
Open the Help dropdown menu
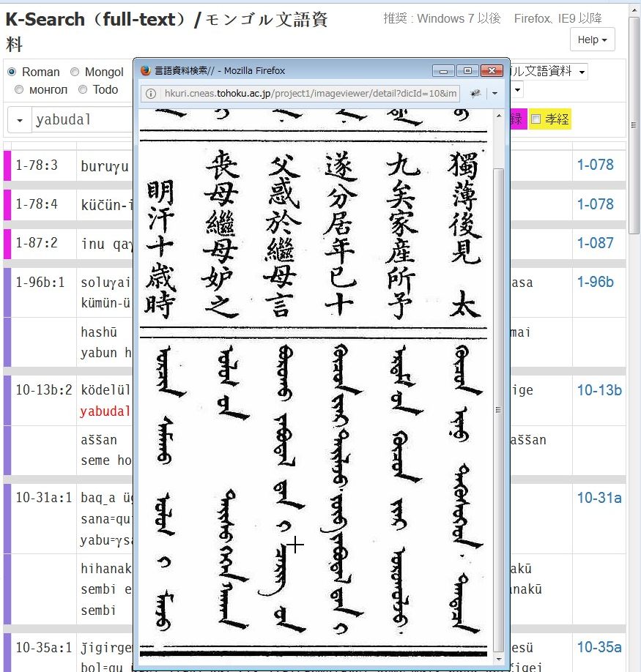click(592, 40)
